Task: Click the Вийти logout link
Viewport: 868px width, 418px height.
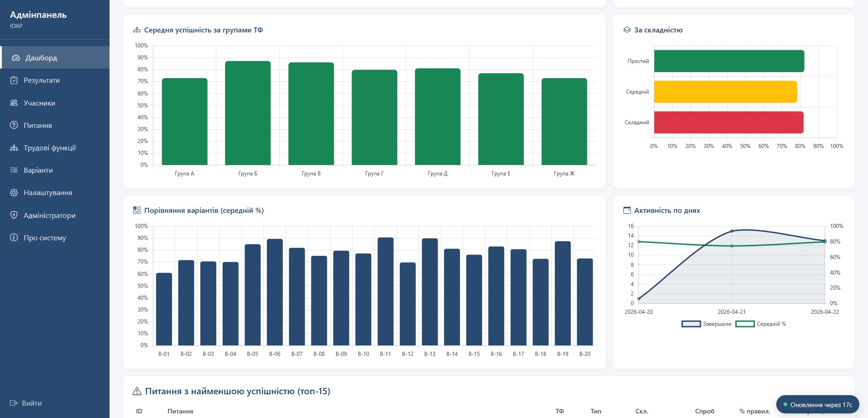Action: (x=26, y=403)
